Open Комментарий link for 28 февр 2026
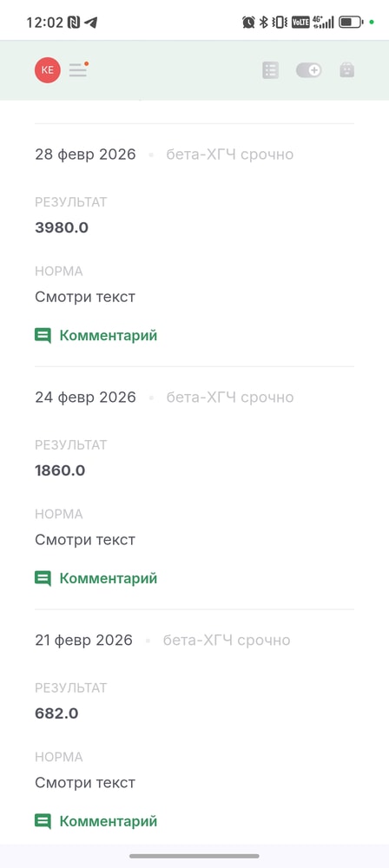 pyautogui.click(x=109, y=335)
